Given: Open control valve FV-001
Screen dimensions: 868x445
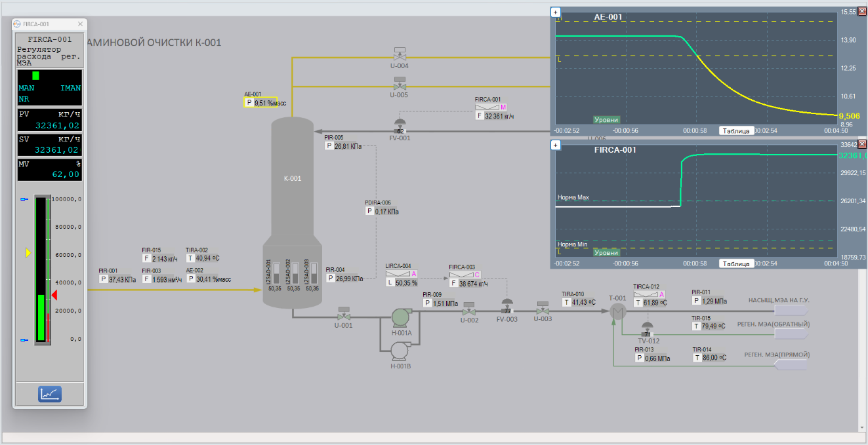Looking at the screenshot, I should click(x=400, y=125).
